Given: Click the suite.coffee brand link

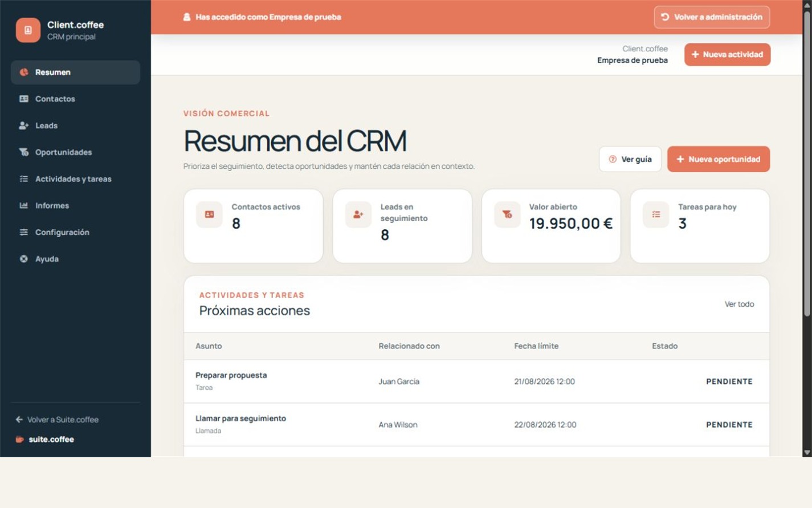Looking at the screenshot, I should pos(45,440).
